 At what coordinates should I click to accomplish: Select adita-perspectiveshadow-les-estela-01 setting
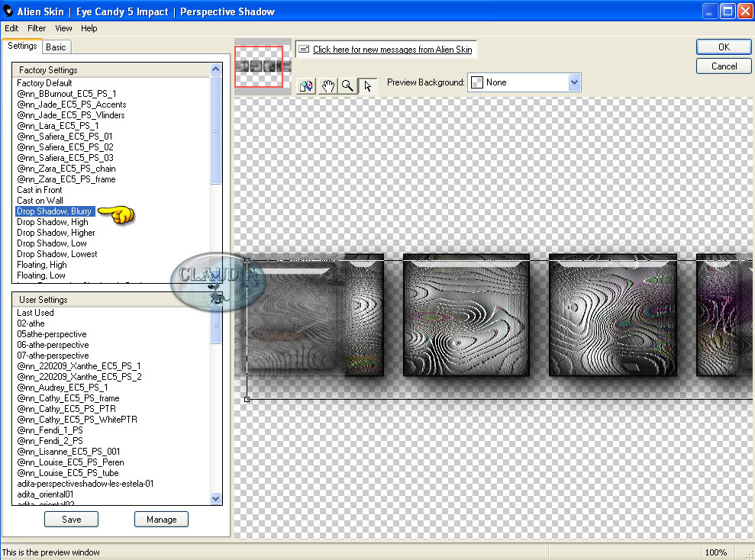pyautogui.click(x=86, y=484)
